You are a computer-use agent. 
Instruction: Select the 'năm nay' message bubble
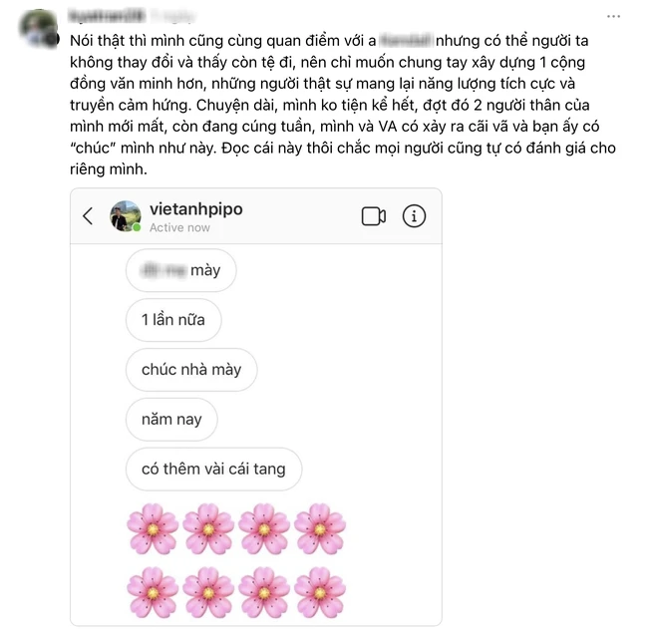171,419
